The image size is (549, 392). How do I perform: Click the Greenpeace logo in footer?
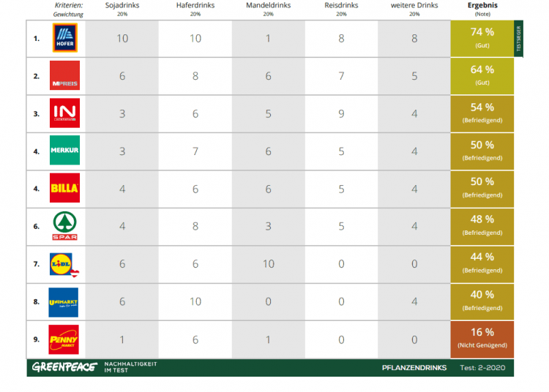click(x=64, y=367)
